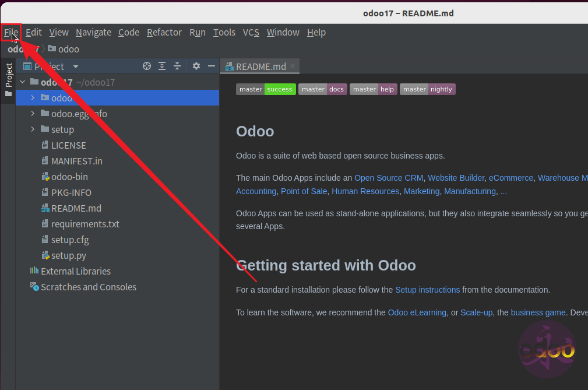Click the LICENSE file icon
The image size is (588, 390).
click(x=45, y=145)
